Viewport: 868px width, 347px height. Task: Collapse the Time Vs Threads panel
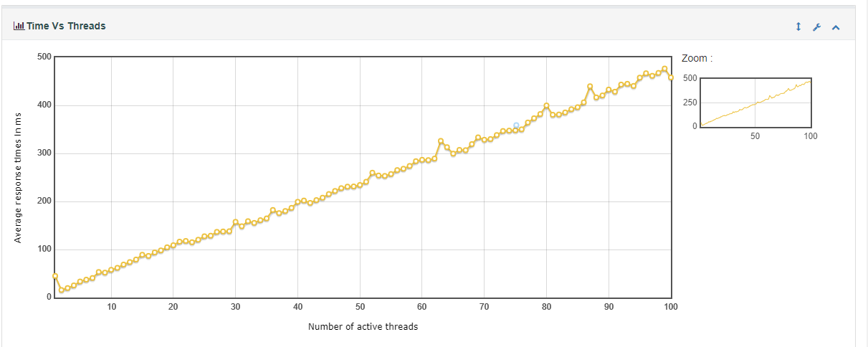(835, 27)
